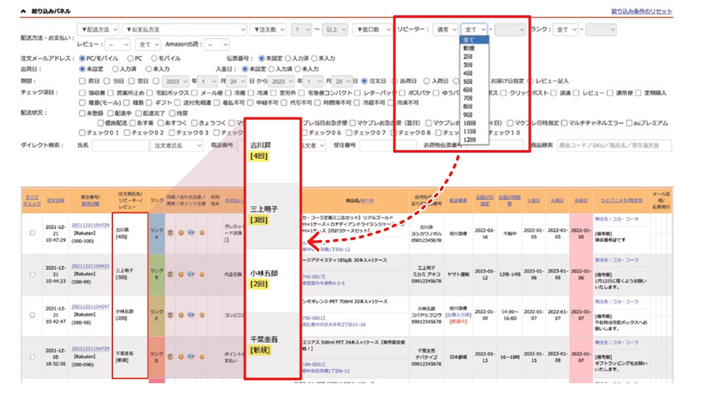
Task: Click the box icon in the ランクB row
Action: 171,274
